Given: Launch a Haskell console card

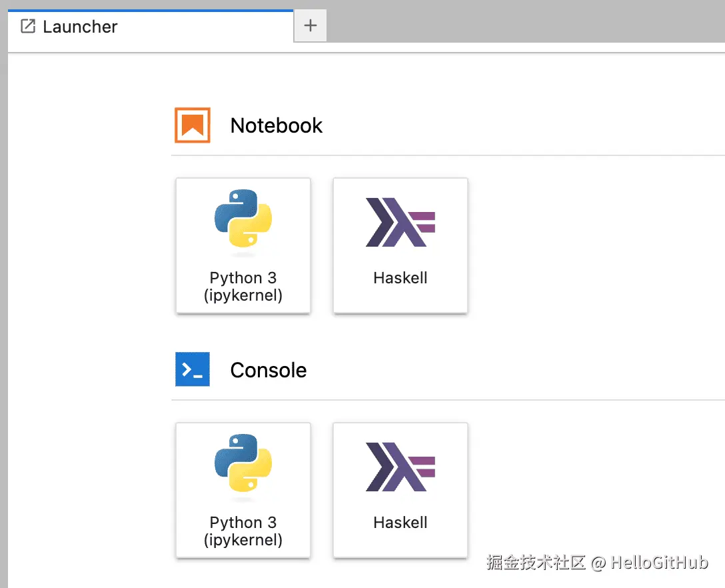Looking at the screenshot, I should (400, 491).
